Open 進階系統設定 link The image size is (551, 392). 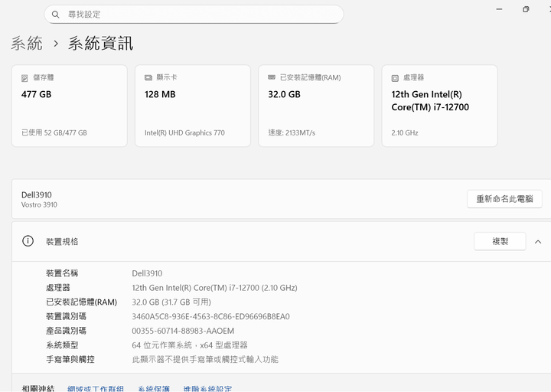(x=207, y=388)
